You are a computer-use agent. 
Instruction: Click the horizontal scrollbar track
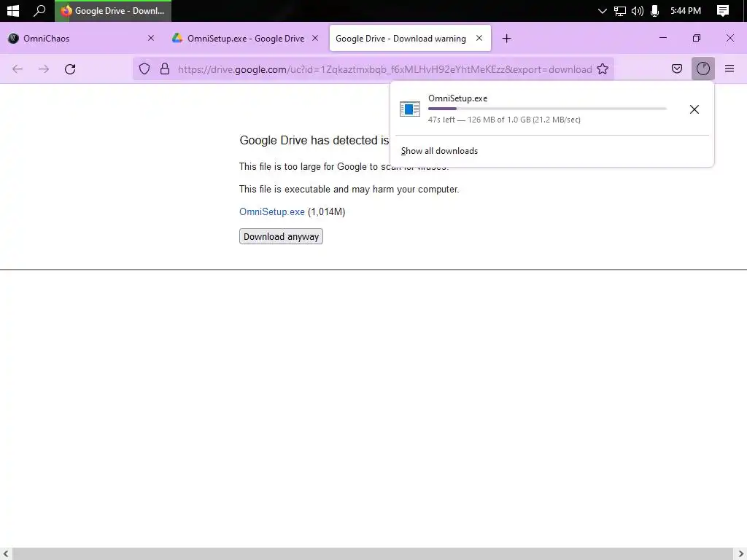(x=373, y=554)
